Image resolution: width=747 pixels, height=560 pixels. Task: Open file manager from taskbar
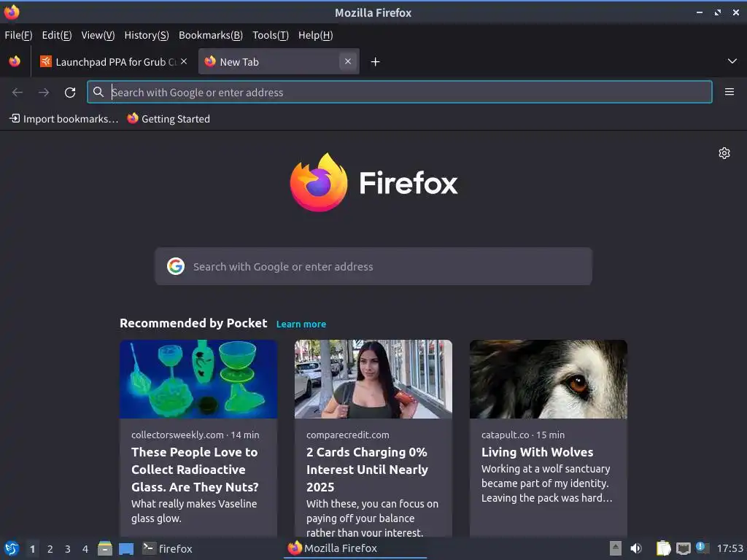[105, 548]
